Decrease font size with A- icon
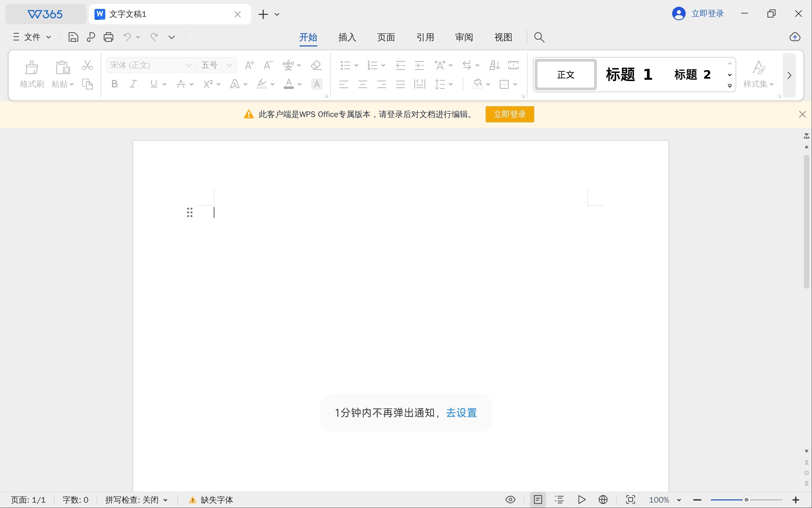 [268, 65]
